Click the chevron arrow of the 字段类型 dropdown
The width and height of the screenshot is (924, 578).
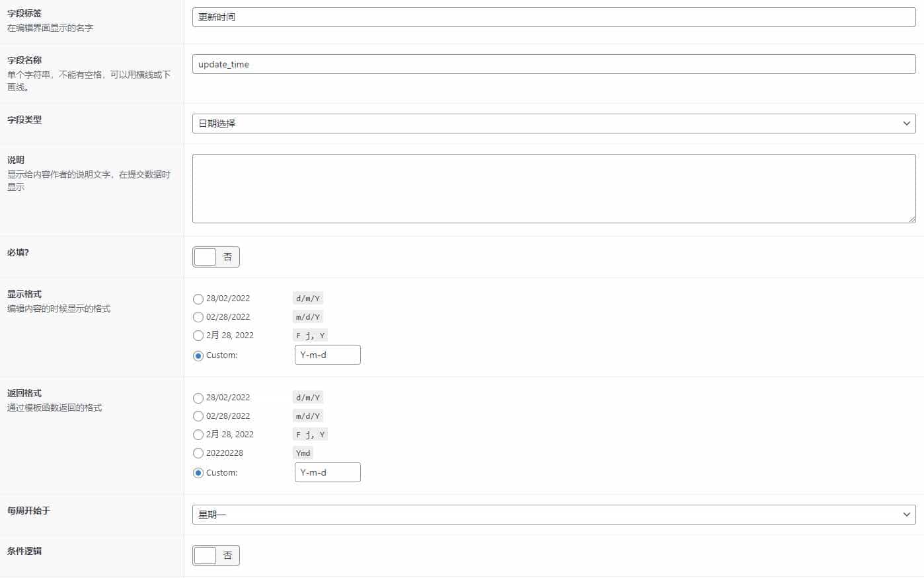[x=906, y=124]
